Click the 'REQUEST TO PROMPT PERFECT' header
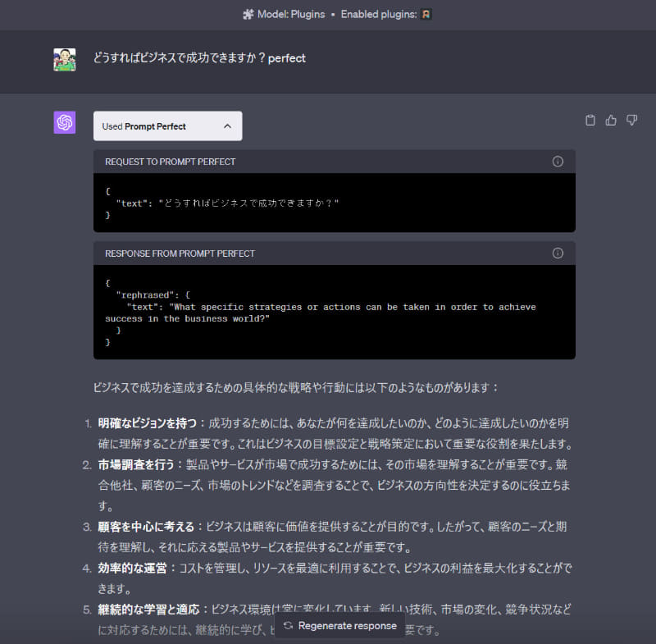 point(171,162)
